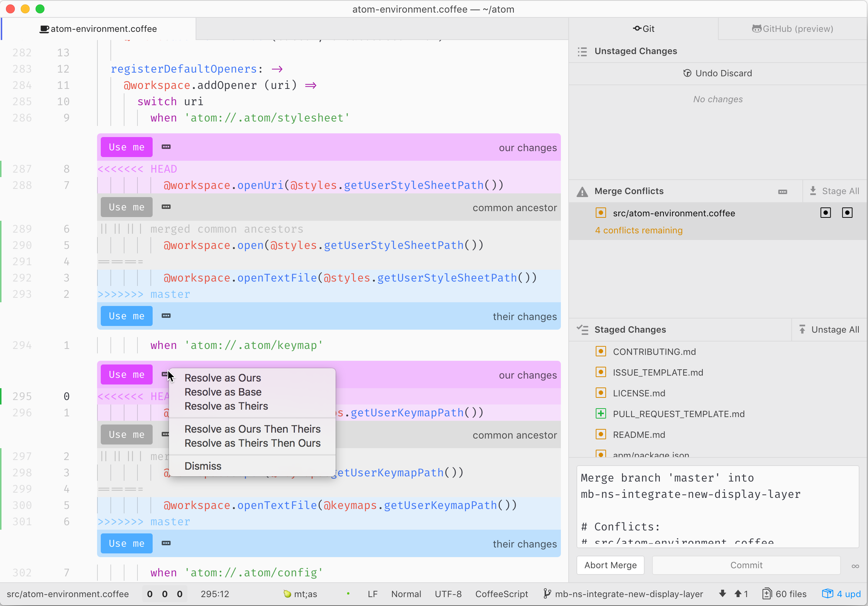The image size is (868, 606).
Task: Resolve atom-environment.coffee as theirs using second square button
Action: 847,213
